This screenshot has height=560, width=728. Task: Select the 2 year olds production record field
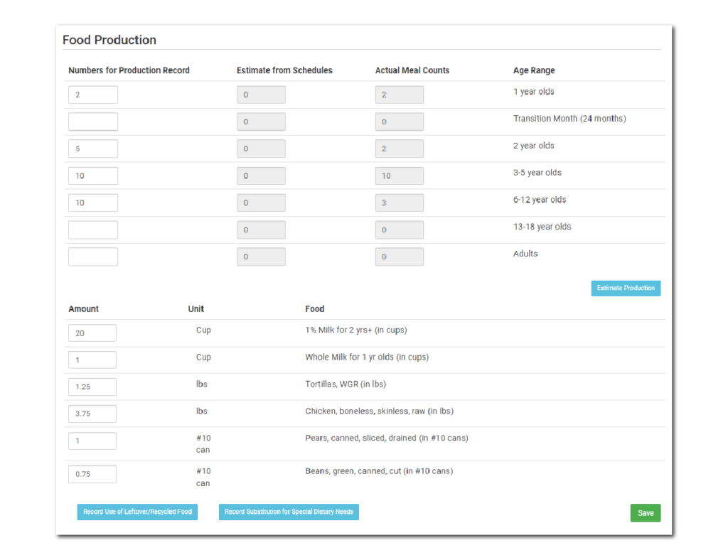coord(92,149)
